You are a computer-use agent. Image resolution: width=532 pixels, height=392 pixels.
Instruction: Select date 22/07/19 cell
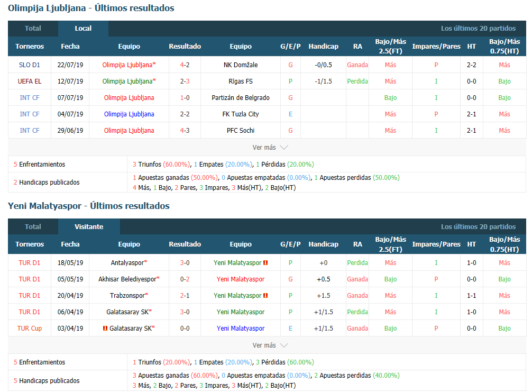(x=70, y=65)
